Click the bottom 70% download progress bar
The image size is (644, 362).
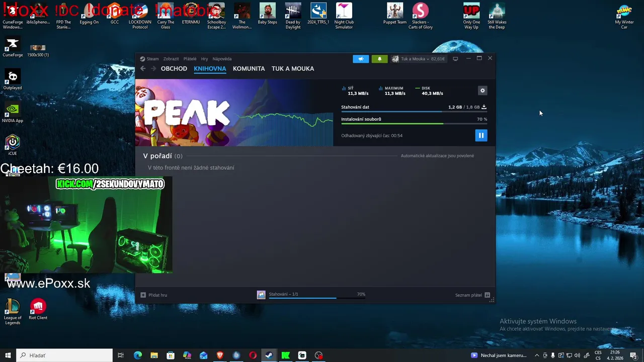coord(317,298)
